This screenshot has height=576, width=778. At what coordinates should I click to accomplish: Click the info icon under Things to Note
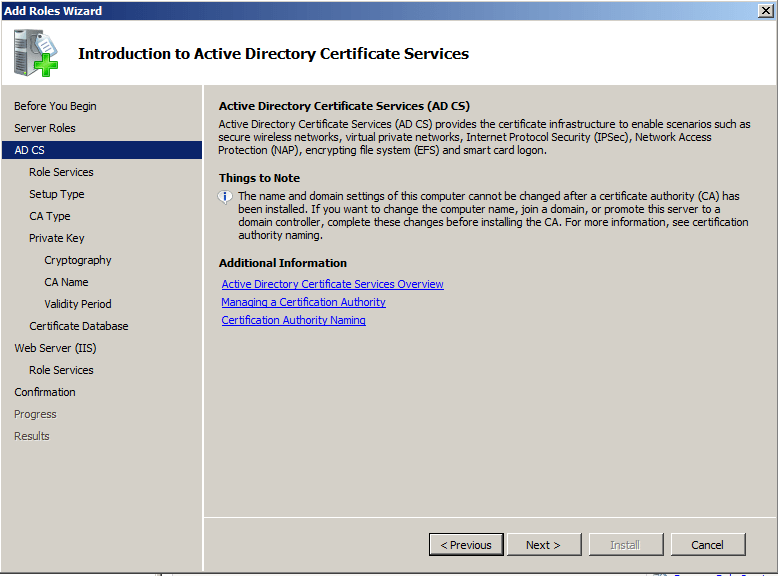[x=225, y=197]
